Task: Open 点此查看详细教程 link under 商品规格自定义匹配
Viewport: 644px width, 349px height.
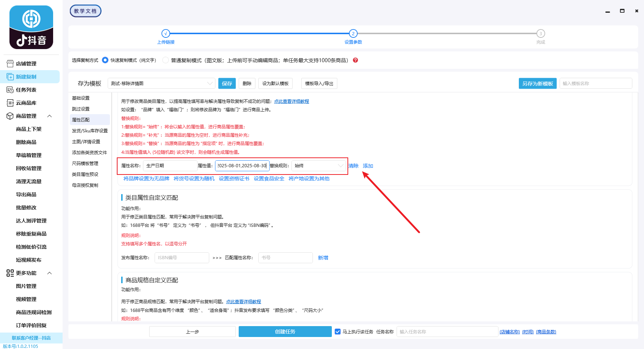Action: 243,302
